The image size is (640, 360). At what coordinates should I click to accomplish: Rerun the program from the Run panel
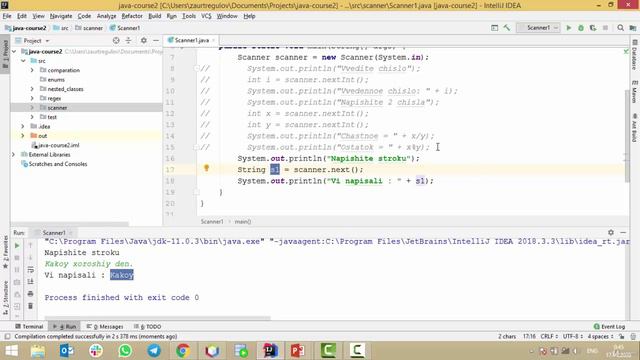pyautogui.click(x=17, y=246)
